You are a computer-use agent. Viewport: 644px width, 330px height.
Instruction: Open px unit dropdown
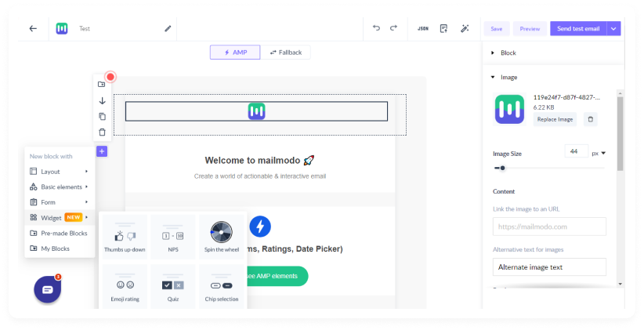tap(599, 154)
